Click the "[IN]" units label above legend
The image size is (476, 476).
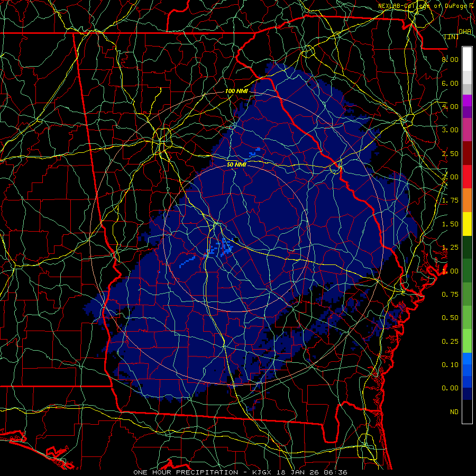pyautogui.click(x=452, y=36)
